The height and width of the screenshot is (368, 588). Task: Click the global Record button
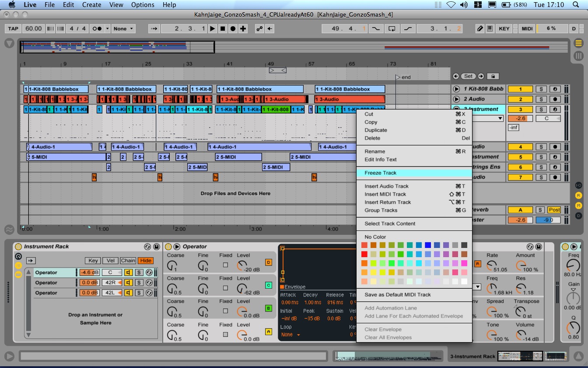[233, 29]
